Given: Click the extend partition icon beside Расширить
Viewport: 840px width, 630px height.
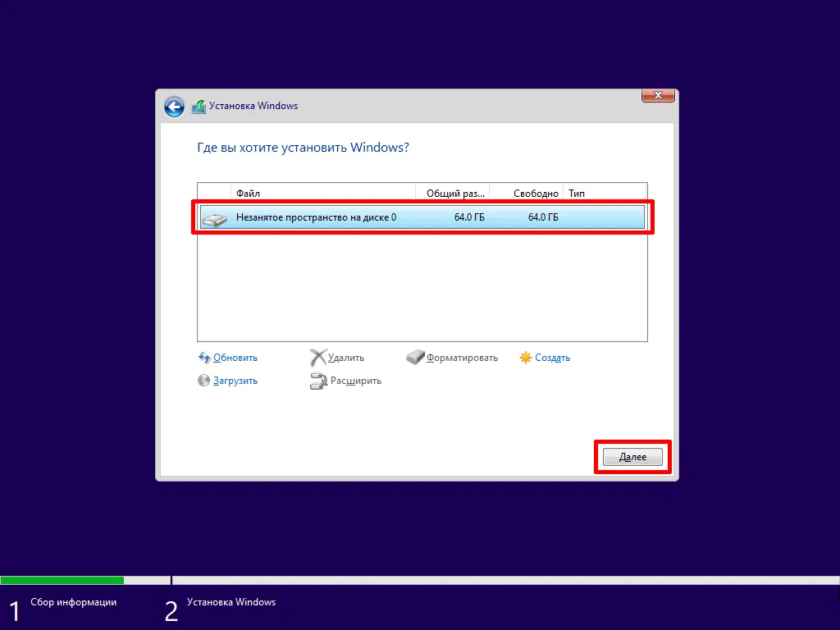Looking at the screenshot, I should [319, 381].
